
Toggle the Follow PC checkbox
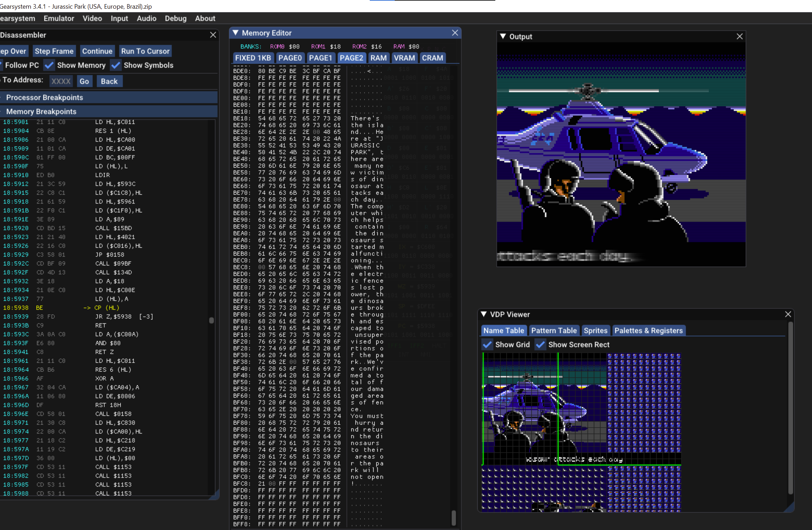[x=1, y=65]
